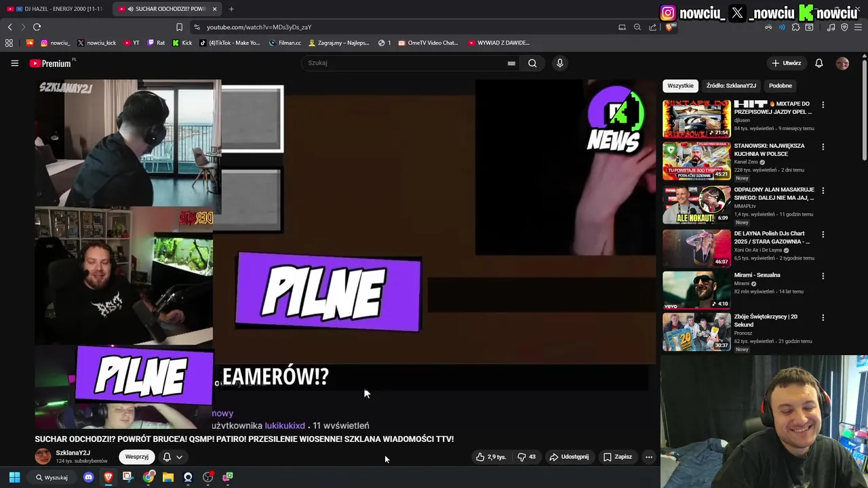The width and height of the screenshot is (868, 488).
Task: Open browser extensions puzzle icon
Action: click(795, 27)
